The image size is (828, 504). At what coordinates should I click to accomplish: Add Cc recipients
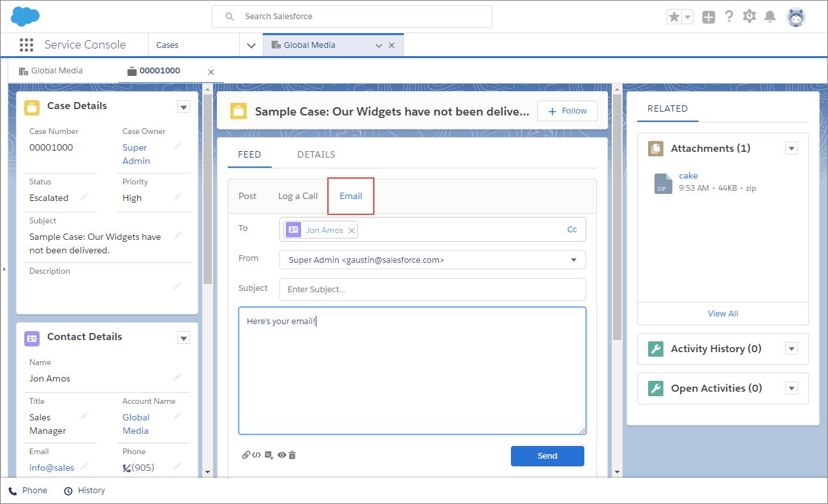(x=572, y=230)
